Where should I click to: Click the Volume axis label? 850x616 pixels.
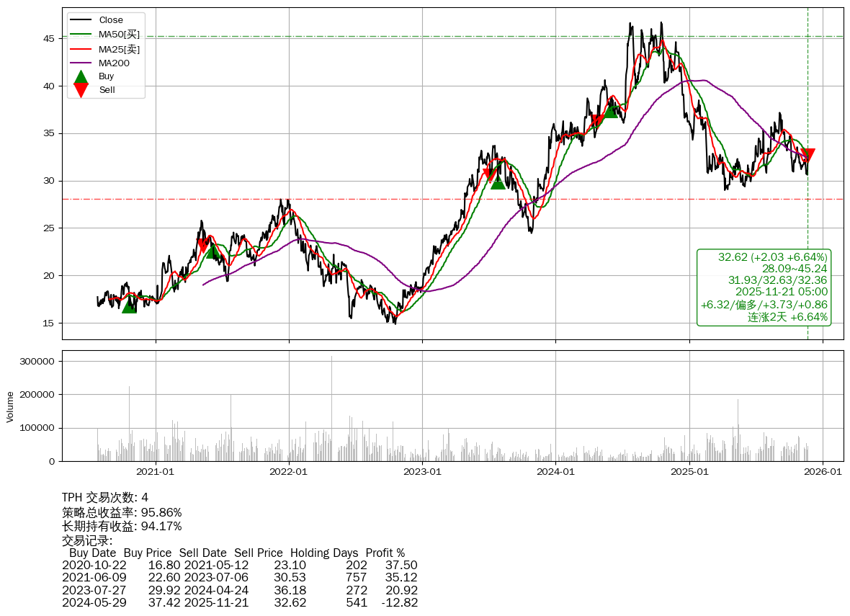pyautogui.click(x=10, y=406)
